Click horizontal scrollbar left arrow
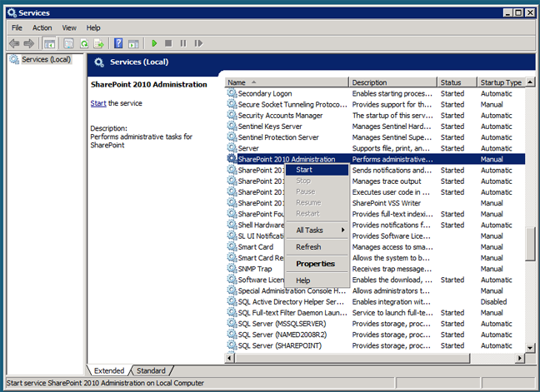Viewport: 540px width, 392px height. coord(229,359)
